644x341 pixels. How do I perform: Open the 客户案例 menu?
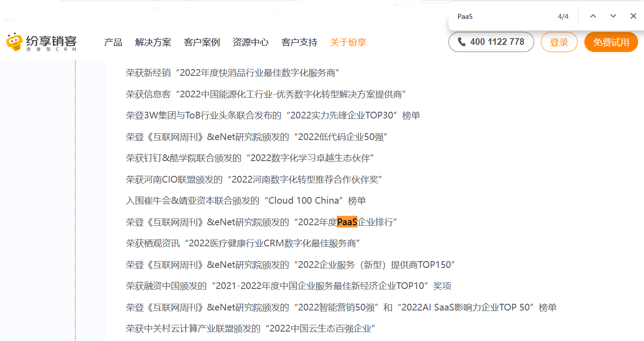[202, 42]
